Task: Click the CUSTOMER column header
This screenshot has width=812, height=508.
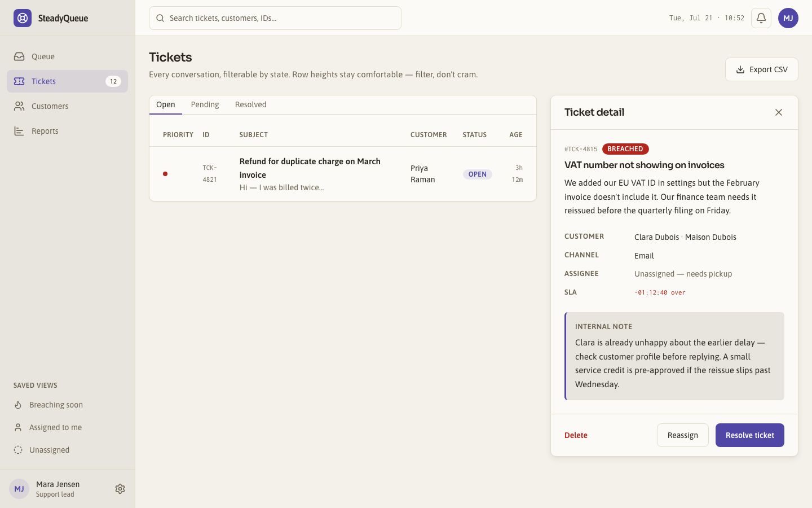Action: tap(429, 134)
